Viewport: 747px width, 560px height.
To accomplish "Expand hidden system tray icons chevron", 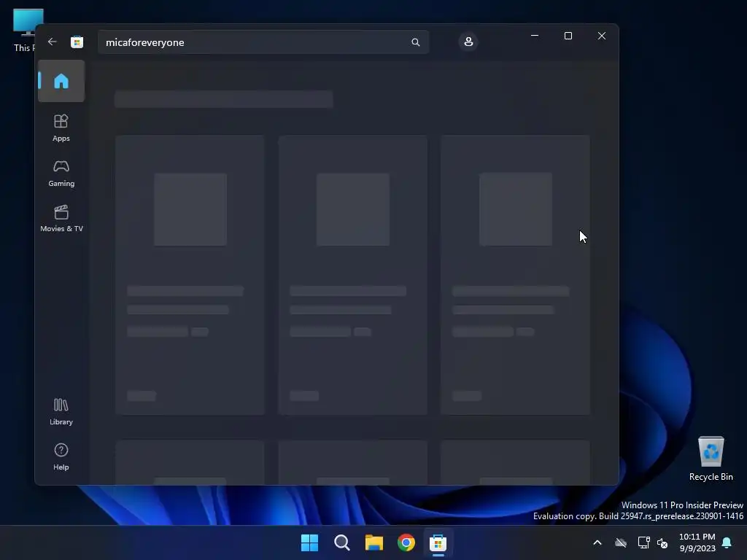I will (x=597, y=542).
